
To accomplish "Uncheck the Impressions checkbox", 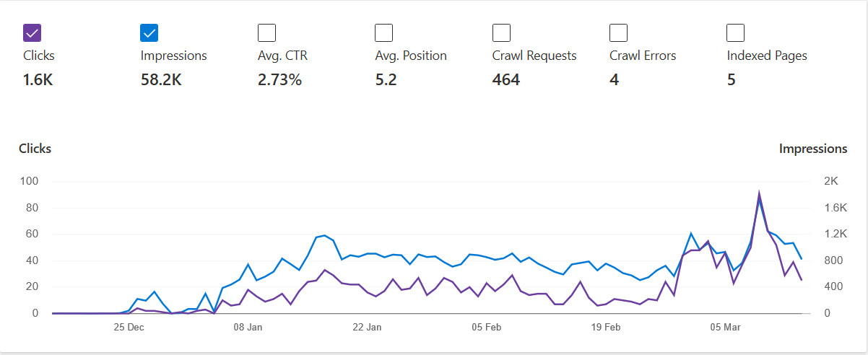I will [149, 33].
